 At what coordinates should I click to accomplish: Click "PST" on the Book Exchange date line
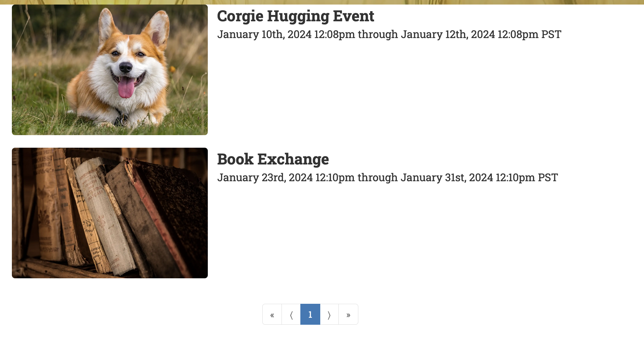[x=548, y=178]
